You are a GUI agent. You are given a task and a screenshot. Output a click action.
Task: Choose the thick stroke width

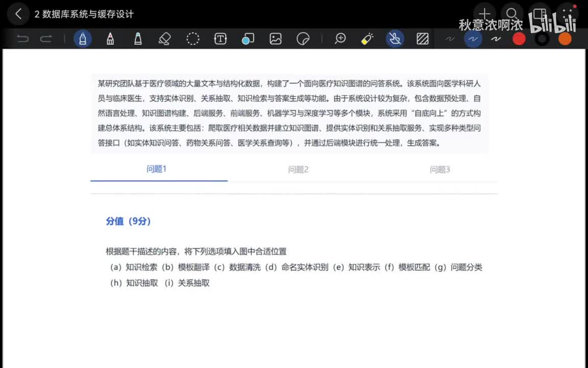click(496, 39)
